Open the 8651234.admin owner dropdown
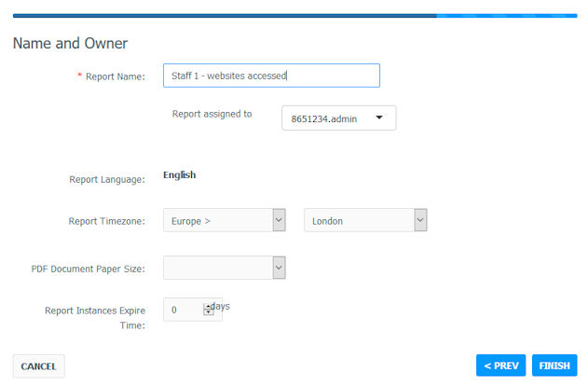The width and height of the screenshot is (588, 387). (338, 118)
